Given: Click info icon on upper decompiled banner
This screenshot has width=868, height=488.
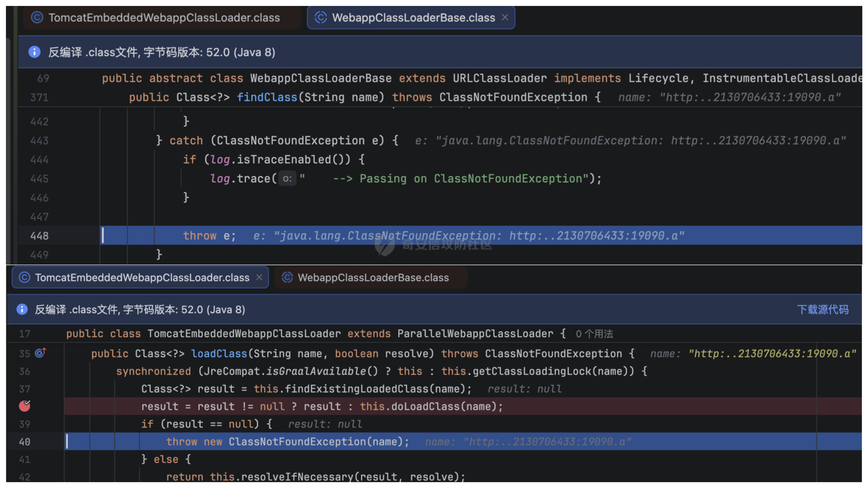Looking at the screenshot, I should (x=34, y=52).
